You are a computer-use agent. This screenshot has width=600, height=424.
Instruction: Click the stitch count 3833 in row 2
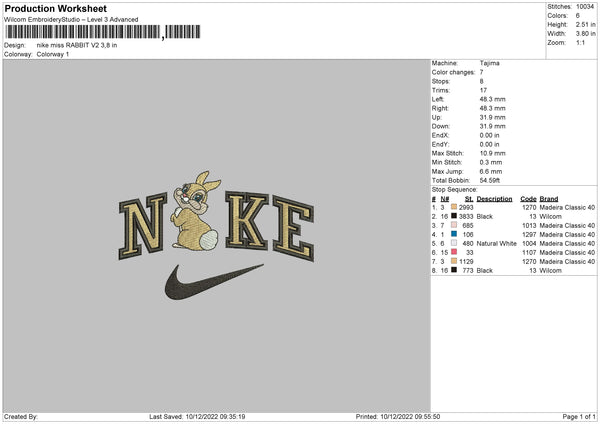pos(466,217)
